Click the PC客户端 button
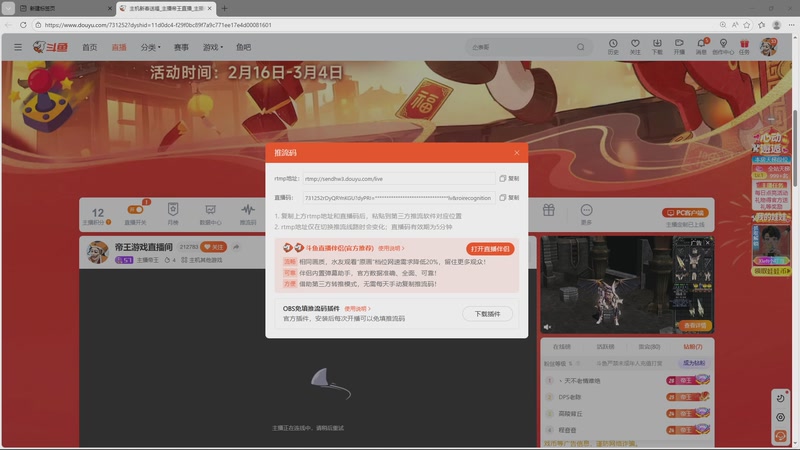 (x=685, y=213)
